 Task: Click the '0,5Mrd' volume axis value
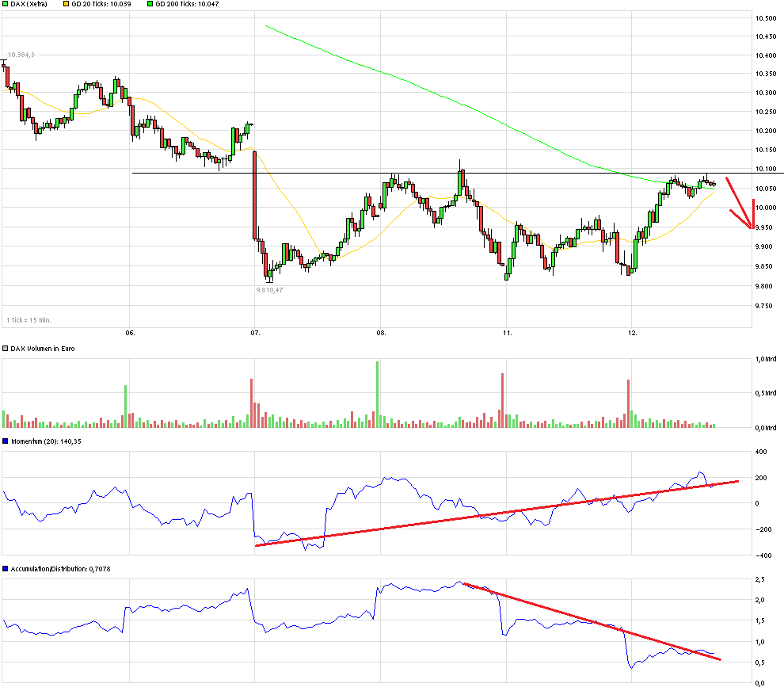[766, 393]
